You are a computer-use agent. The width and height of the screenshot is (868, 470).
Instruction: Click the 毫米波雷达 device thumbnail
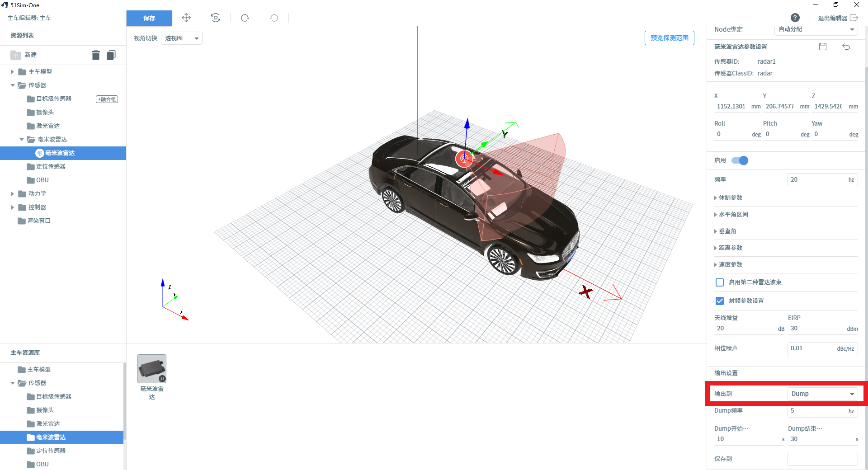coord(152,369)
